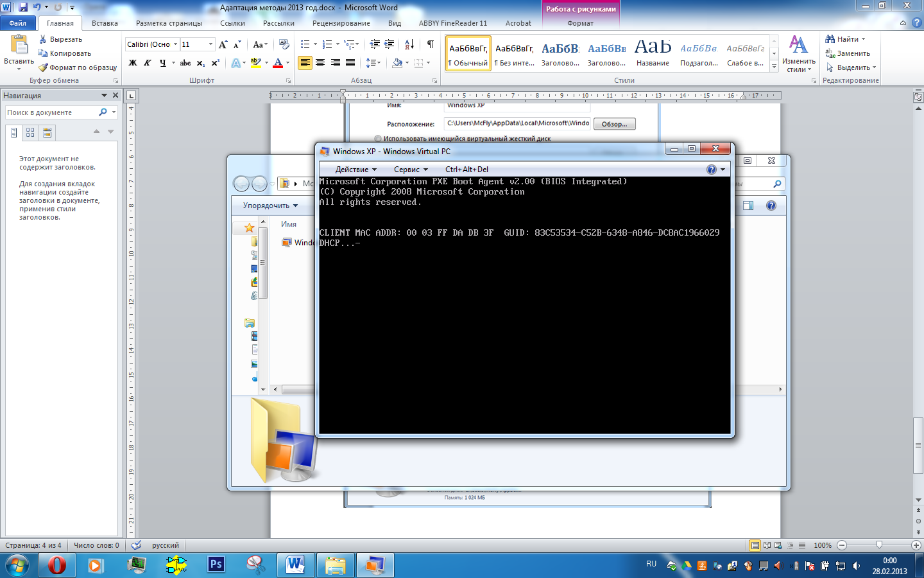Apply red font color button
Screen dimensions: 924x578
278,63
